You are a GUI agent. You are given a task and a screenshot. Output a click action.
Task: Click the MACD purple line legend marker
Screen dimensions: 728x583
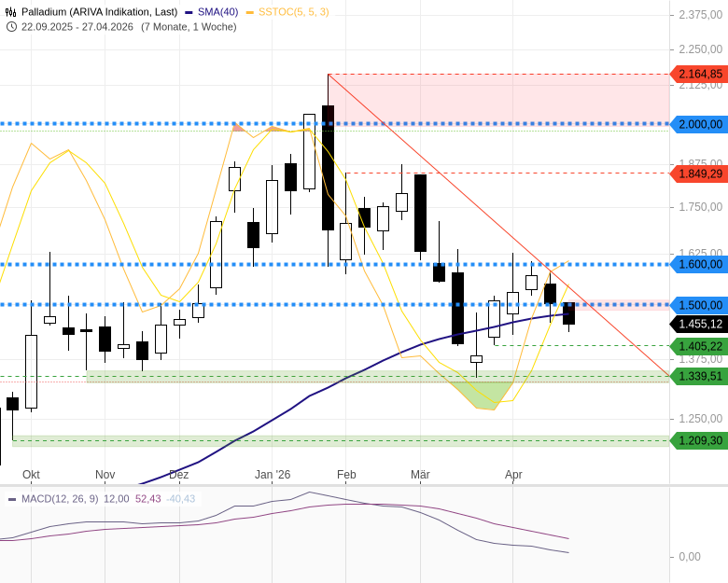click(12, 499)
